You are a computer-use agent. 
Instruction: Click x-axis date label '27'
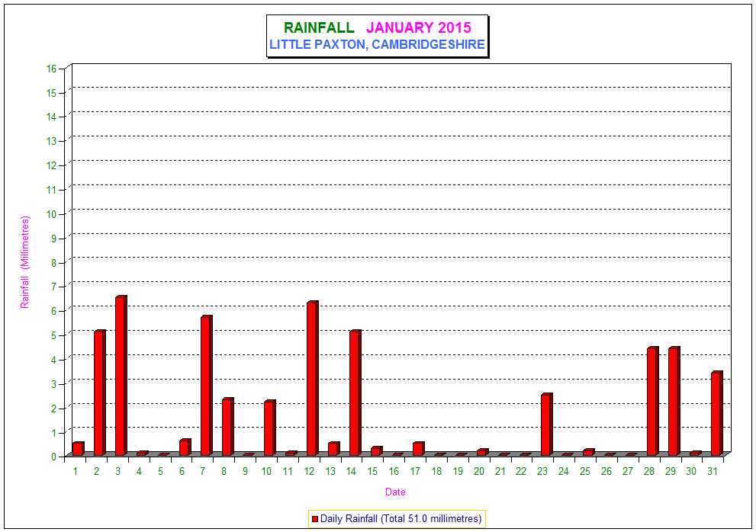(x=627, y=472)
